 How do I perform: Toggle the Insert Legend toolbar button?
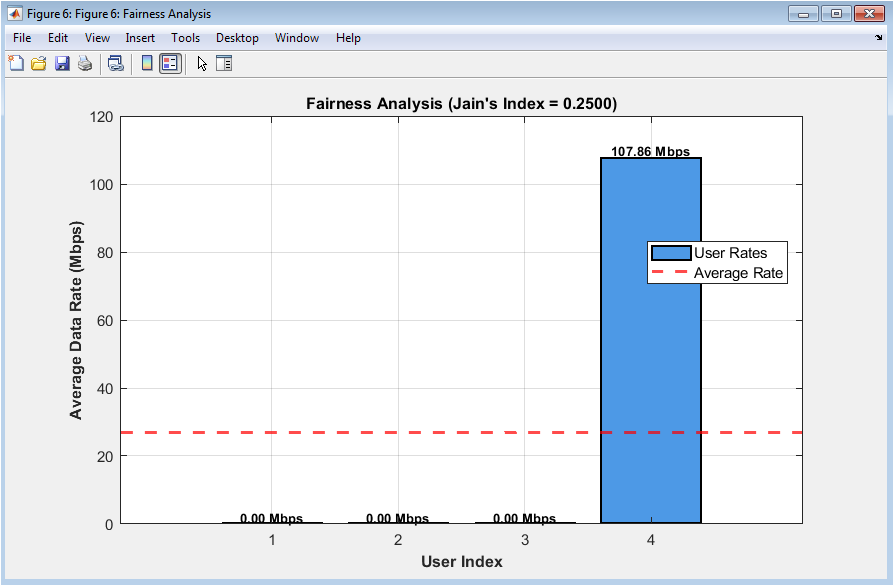170,64
